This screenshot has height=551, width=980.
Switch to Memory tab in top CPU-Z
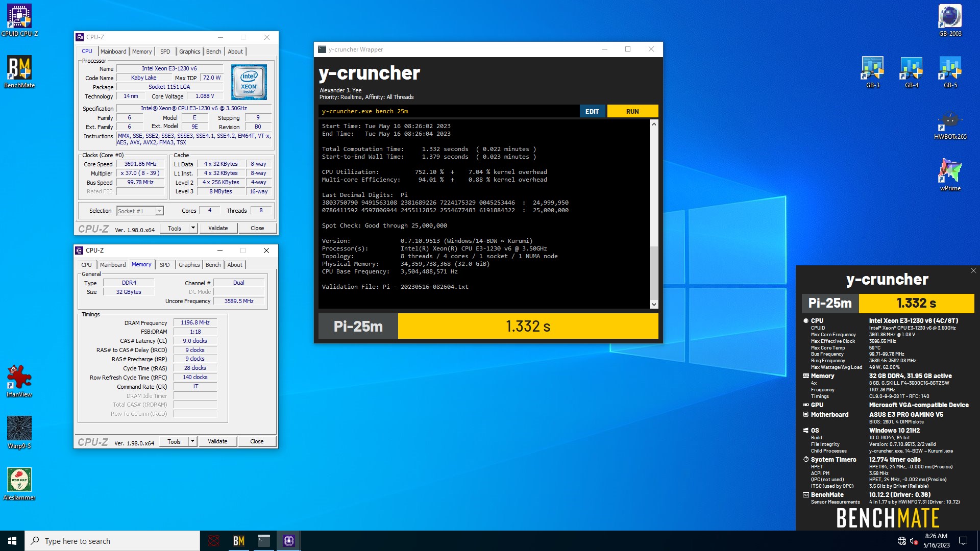pyautogui.click(x=142, y=52)
